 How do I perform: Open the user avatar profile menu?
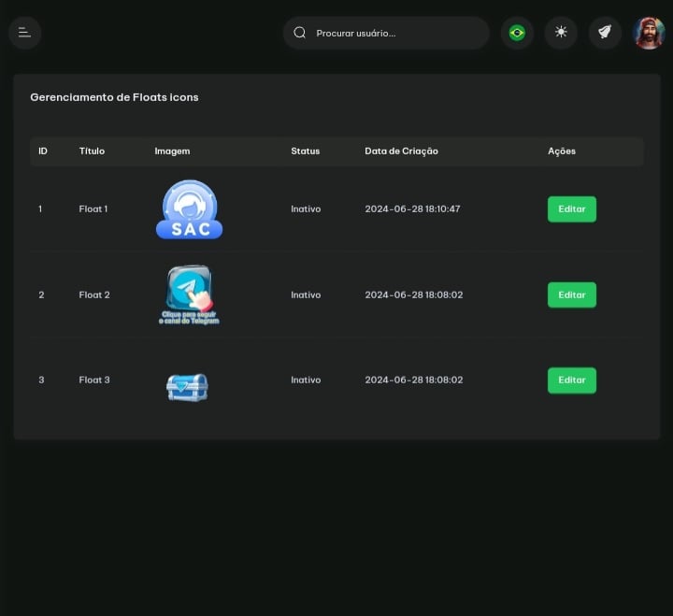coord(649,33)
